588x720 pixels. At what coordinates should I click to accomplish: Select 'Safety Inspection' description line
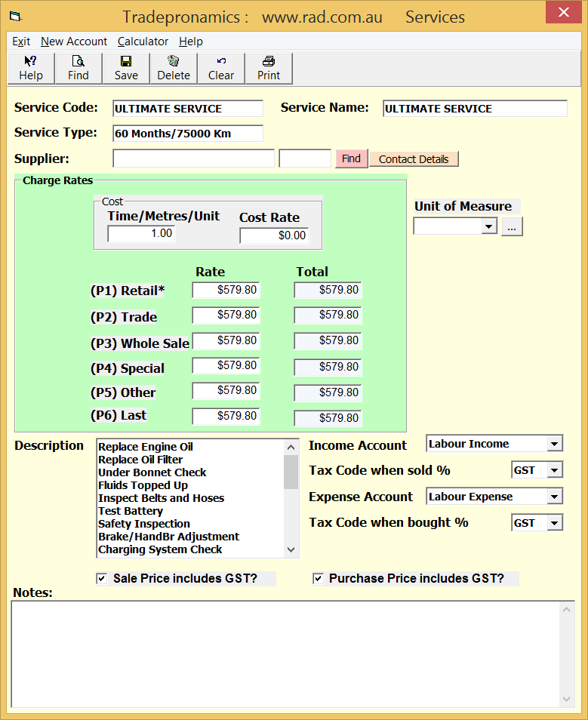pyautogui.click(x=143, y=524)
